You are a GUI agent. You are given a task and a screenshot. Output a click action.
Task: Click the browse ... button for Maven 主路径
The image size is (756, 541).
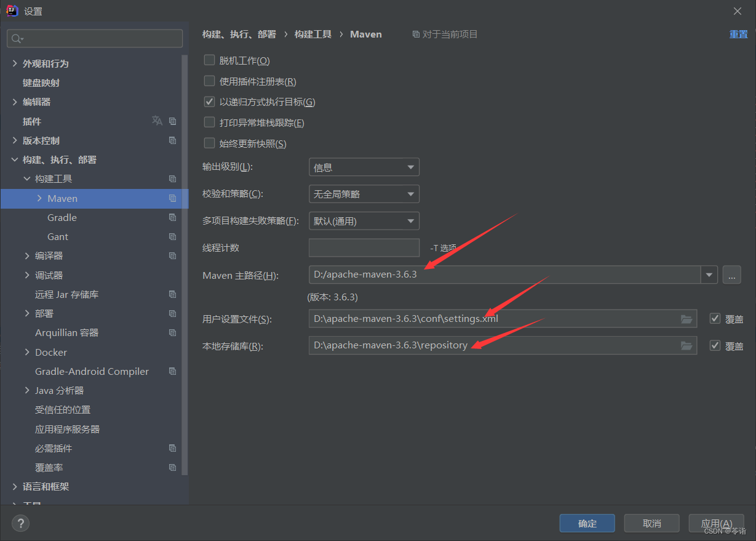[x=731, y=275]
